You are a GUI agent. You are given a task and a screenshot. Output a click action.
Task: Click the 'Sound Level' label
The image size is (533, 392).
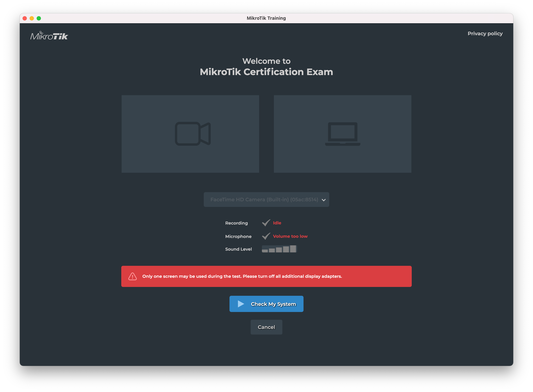(x=238, y=249)
